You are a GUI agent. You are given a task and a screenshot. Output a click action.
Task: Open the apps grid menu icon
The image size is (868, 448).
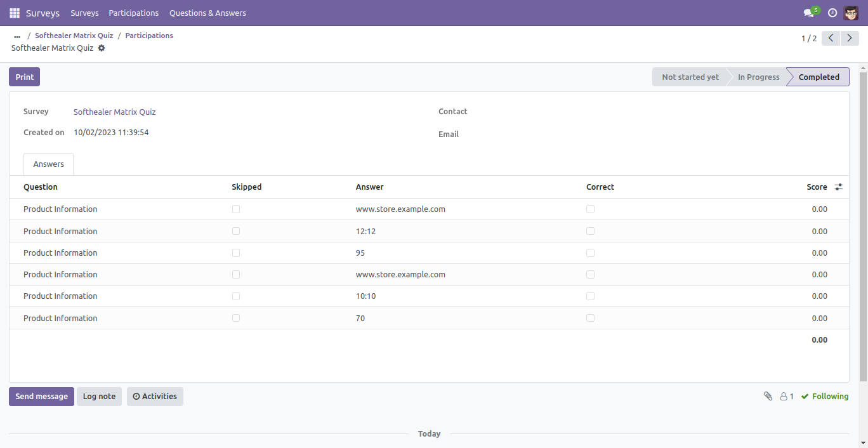15,13
